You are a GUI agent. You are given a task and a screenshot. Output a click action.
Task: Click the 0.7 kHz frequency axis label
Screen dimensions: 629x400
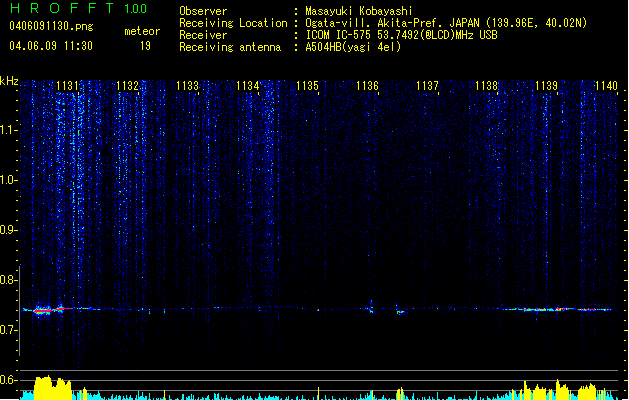pos(8,330)
